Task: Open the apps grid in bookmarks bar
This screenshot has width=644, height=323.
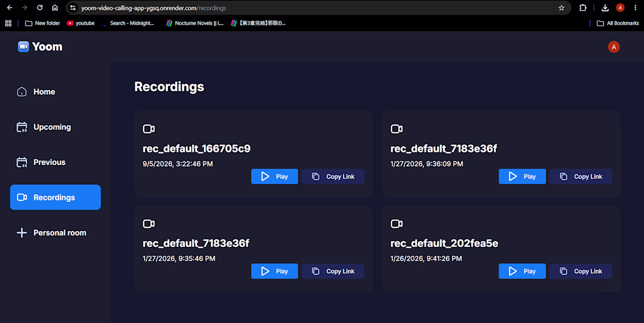Action: 8,23
